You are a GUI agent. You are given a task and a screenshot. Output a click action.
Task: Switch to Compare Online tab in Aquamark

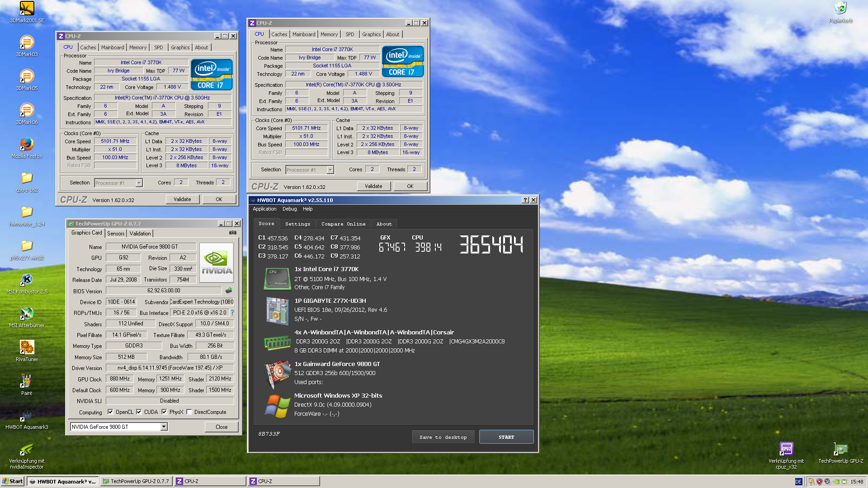(344, 224)
